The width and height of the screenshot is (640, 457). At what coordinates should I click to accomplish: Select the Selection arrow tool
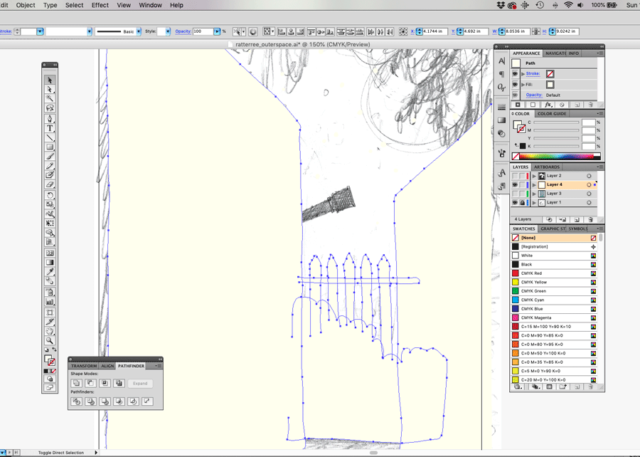(x=50, y=80)
